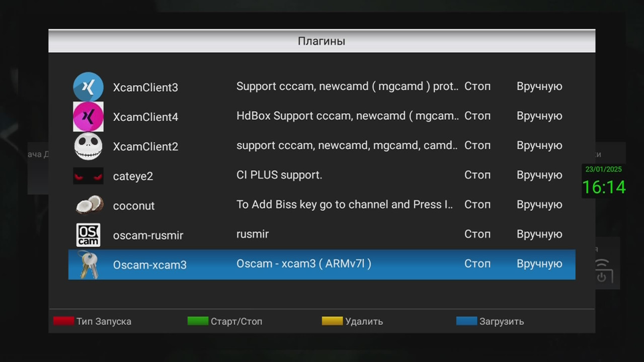Select the XcamClient3 blue X icon
The height and width of the screenshot is (362, 644).
88,86
